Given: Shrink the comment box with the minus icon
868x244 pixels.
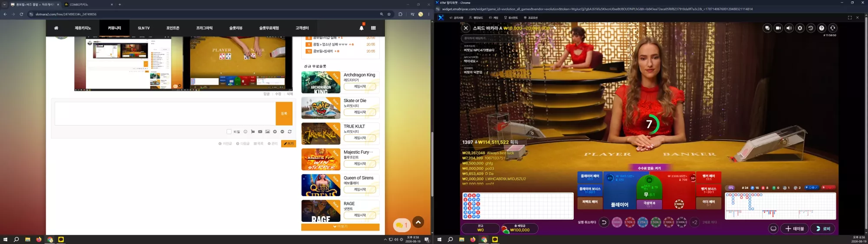Looking at the screenshot, I should [x=282, y=132].
